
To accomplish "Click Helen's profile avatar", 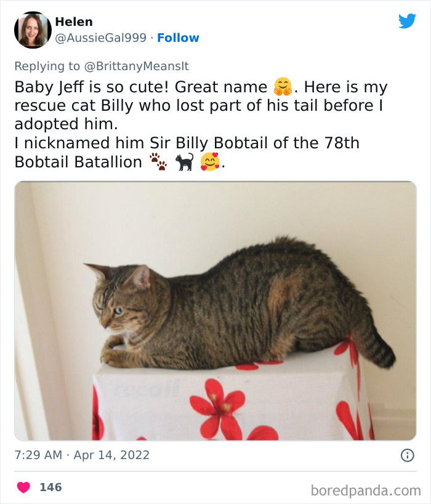I will [x=32, y=29].
